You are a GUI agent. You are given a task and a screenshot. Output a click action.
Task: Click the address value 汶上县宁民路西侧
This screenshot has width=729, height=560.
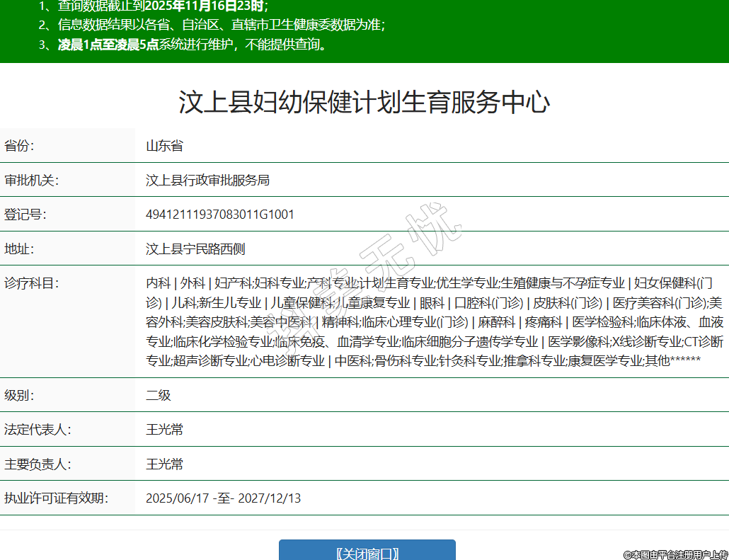click(195, 249)
